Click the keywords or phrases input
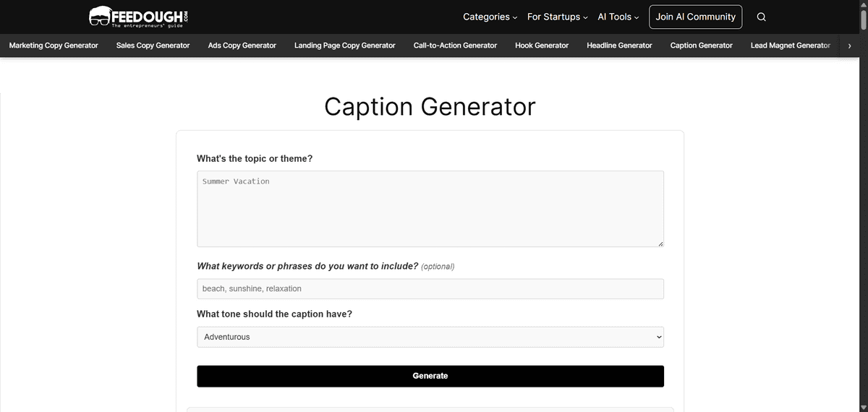 (x=430, y=288)
